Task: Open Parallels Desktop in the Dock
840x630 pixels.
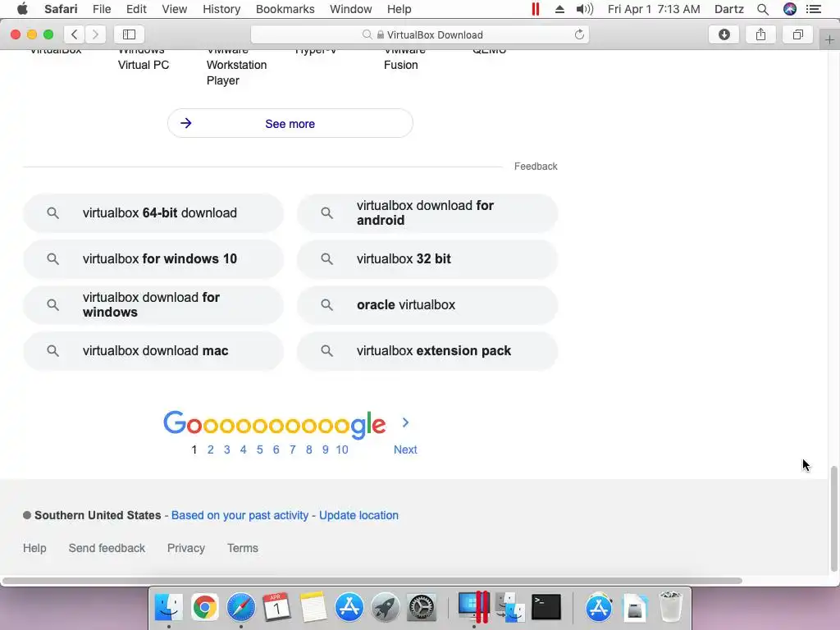Action: (473, 607)
